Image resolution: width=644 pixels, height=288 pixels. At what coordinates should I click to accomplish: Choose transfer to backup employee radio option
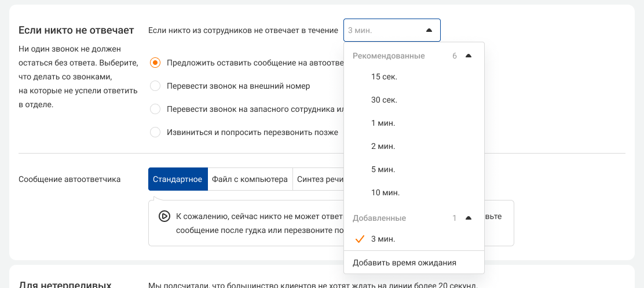(x=155, y=109)
